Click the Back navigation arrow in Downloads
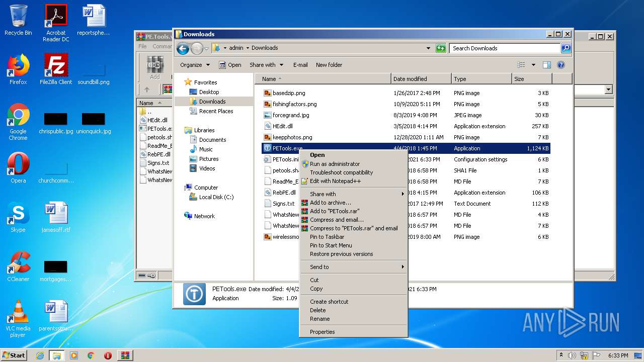Image resolution: width=644 pixels, height=362 pixels. 183,48
